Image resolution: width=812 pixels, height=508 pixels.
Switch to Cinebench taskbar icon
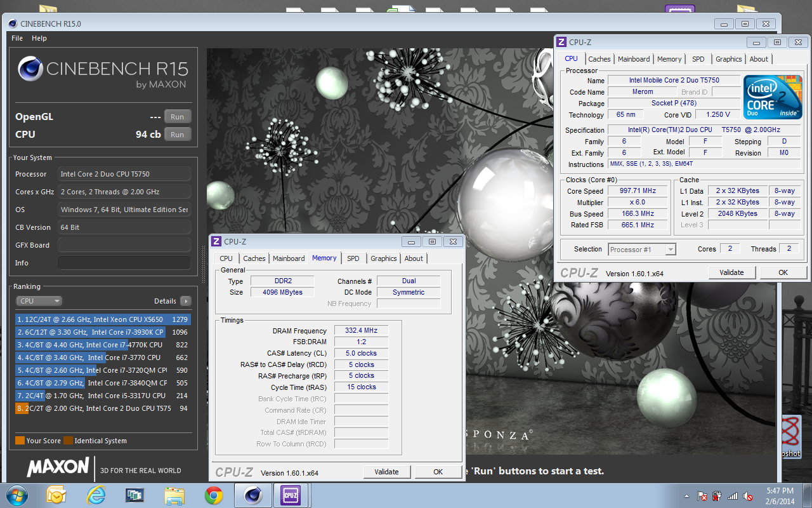coord(253,495)
